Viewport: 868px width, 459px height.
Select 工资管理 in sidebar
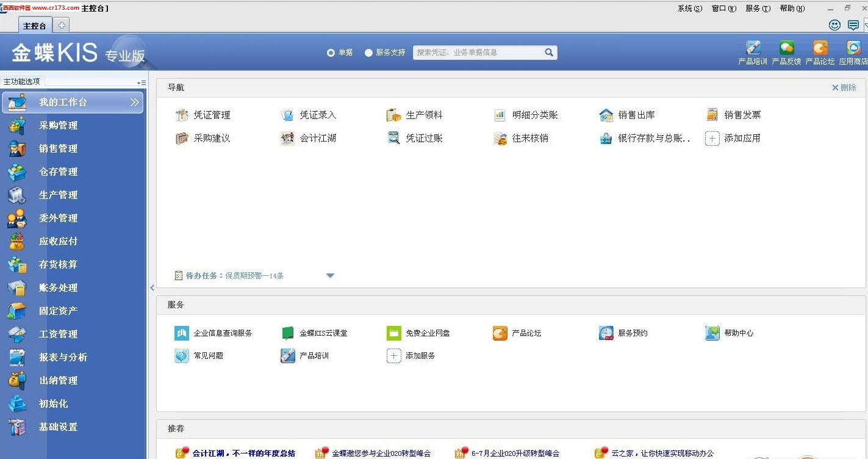73,334
